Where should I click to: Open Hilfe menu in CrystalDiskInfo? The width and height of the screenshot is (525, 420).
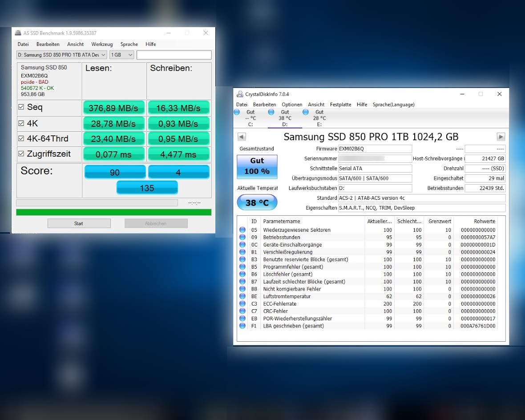coord(362,105)
